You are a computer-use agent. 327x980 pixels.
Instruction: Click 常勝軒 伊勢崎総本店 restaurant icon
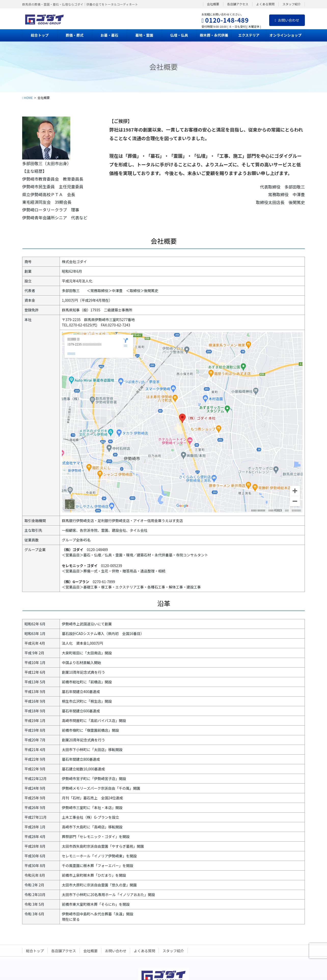tap(255, 487)
